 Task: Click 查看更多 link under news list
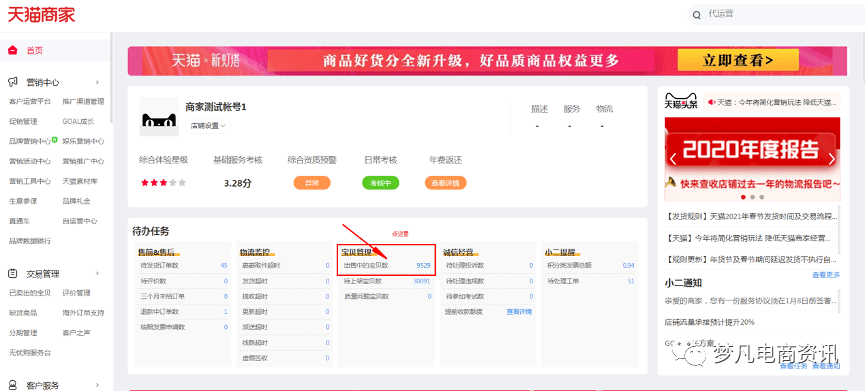click(x=826, y=275)
